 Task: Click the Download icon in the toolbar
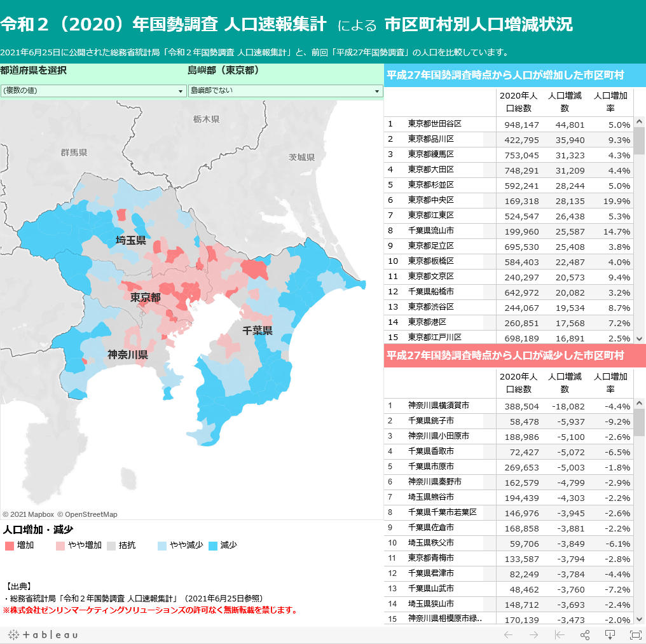[610, 635]
